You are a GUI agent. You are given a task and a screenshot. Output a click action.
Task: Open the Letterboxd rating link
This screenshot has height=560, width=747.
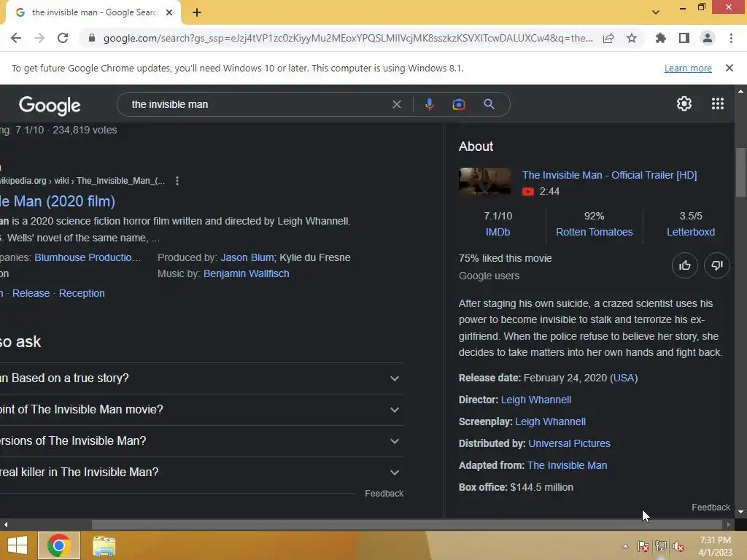(x=690, y=233)
